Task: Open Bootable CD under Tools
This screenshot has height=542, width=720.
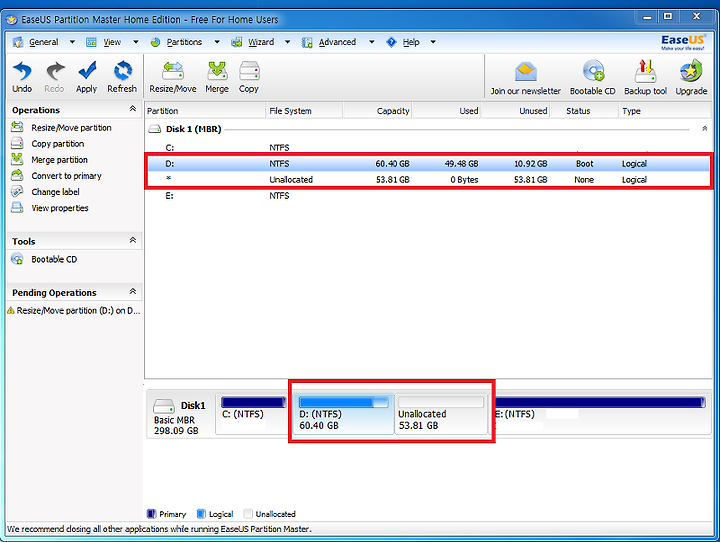Action: 54,260
